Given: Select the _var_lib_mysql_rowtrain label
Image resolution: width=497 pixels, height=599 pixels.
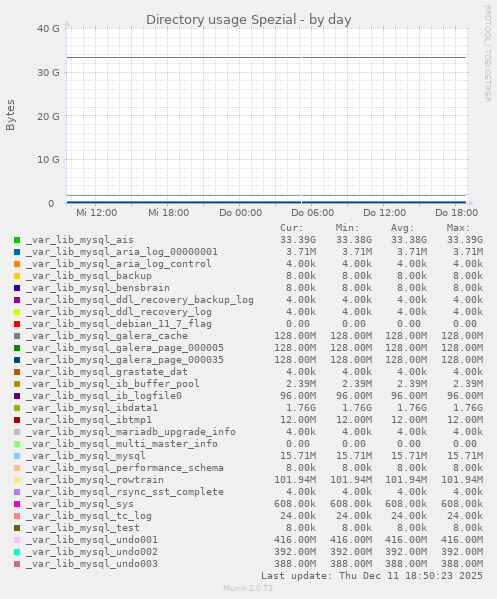Looking at the screenshot, I should (x=95, y=480).
